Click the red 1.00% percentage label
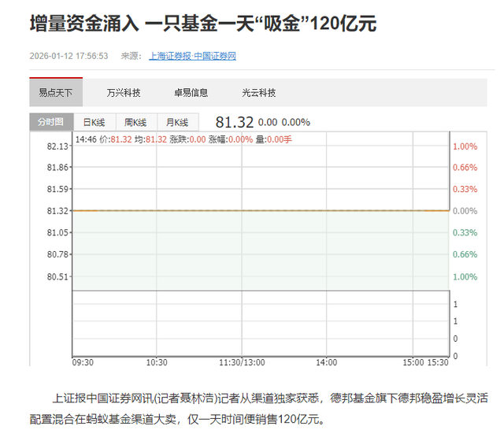 (465, 146)
